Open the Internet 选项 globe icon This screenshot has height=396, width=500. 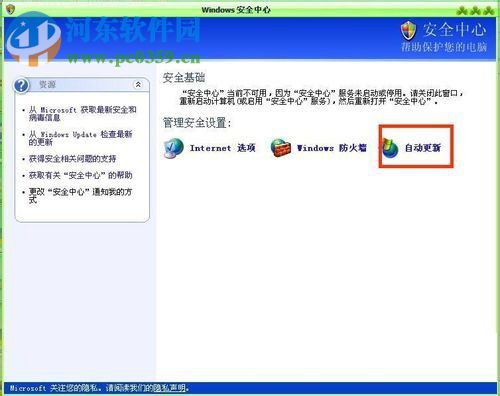[174, 148]
